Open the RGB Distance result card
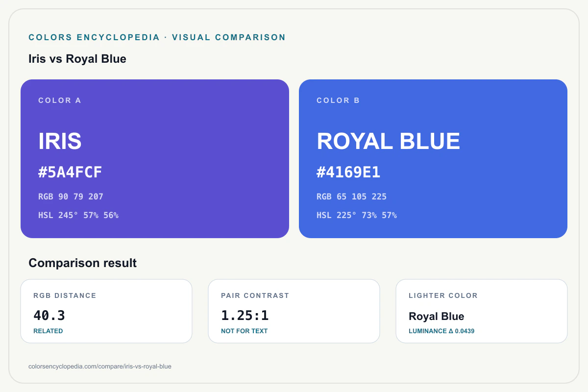Screen dimensions: 588x392 tap(106, 311)
